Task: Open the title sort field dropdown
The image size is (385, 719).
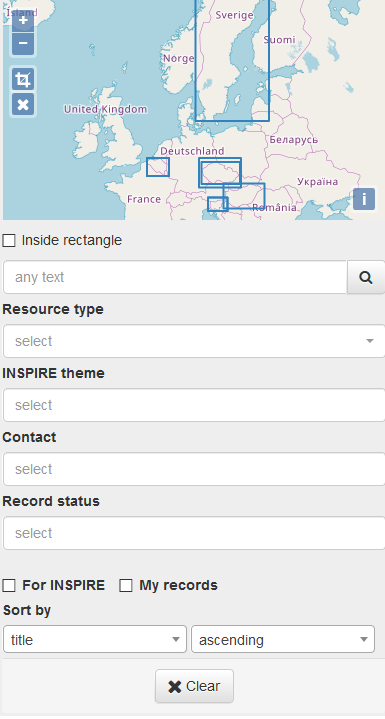Action: click(x=95, y=639)
